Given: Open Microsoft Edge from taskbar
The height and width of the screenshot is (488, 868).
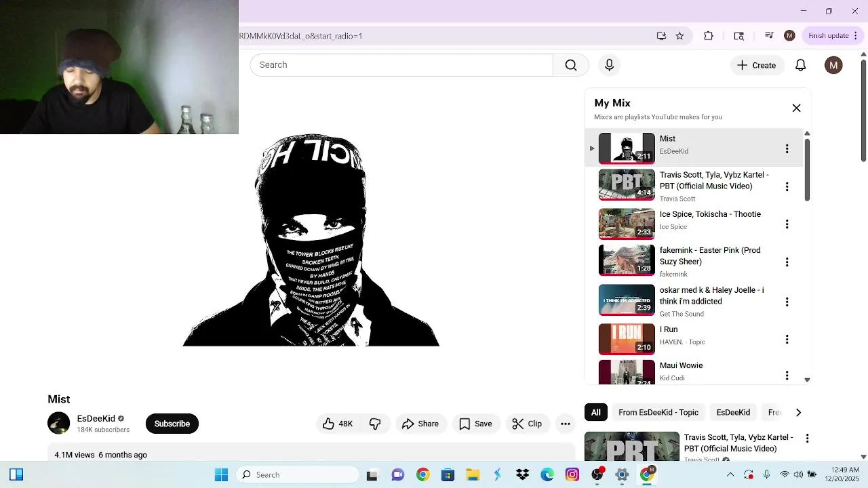Looking at the screenshot, I should pyautogui.click(x=547, y=474).
